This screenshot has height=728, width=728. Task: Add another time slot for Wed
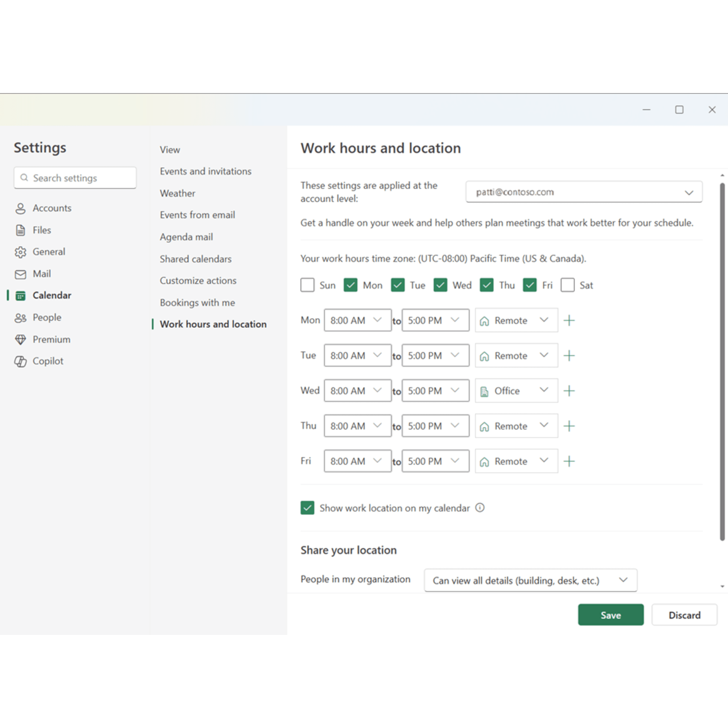(x=569, y=391)
